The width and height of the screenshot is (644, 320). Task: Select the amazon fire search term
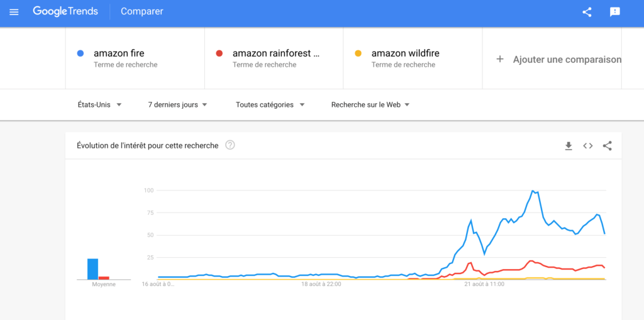(119, 53)
